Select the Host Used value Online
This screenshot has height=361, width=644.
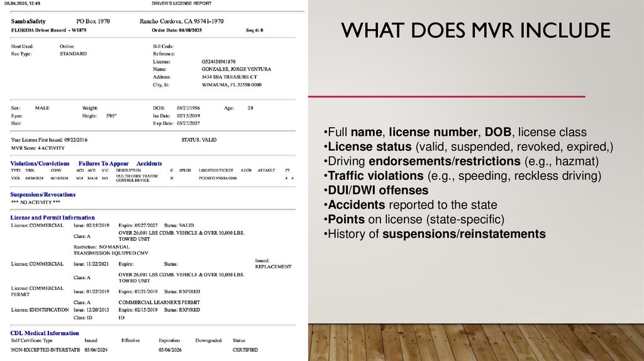67,47
